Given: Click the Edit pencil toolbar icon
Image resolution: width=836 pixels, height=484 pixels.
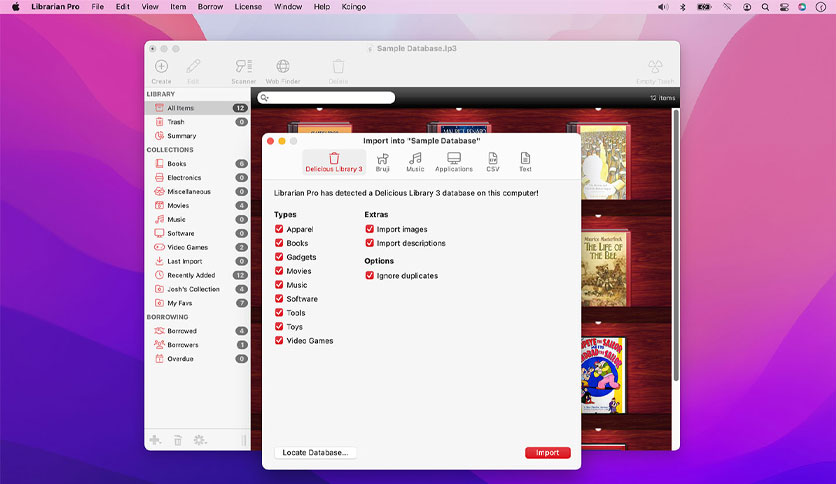Looking at the screenshot, I should click(193, 67).
